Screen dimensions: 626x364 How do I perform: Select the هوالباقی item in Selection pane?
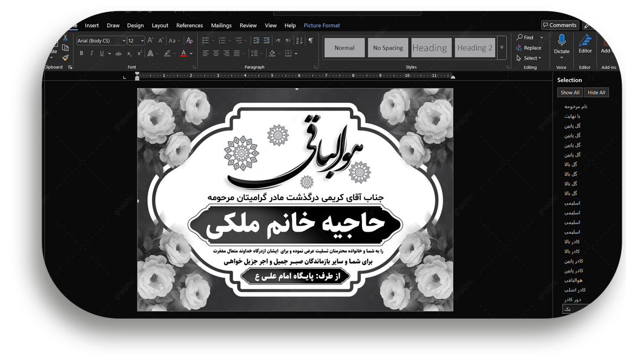point(573,281)
